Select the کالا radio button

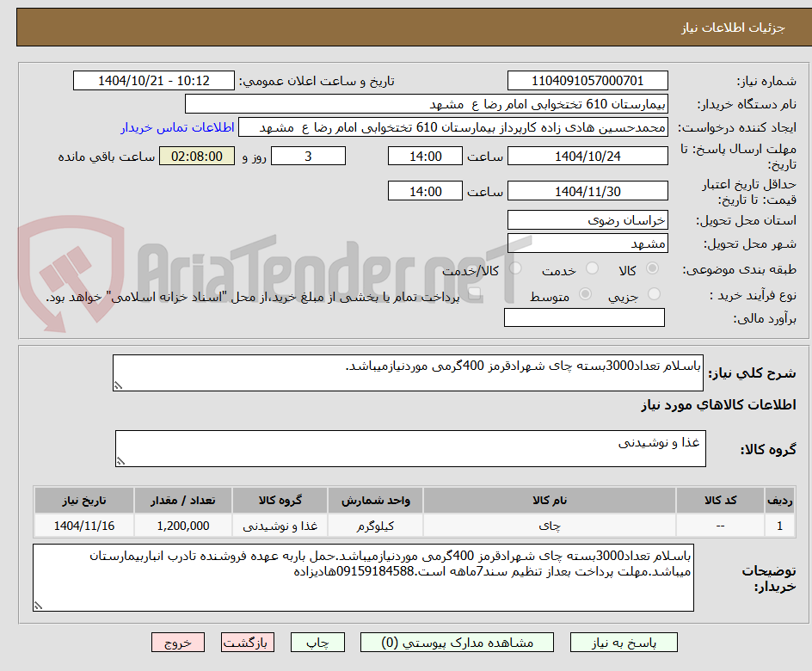point(653,268)
